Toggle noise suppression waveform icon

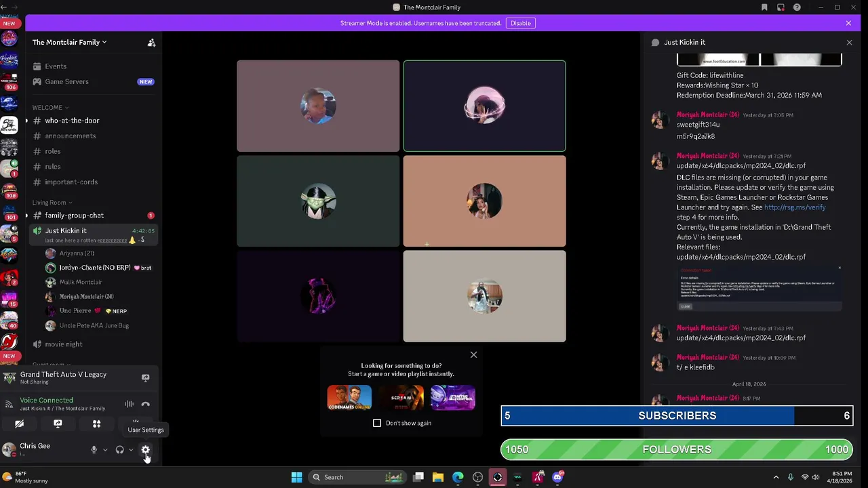pos(129,404)
